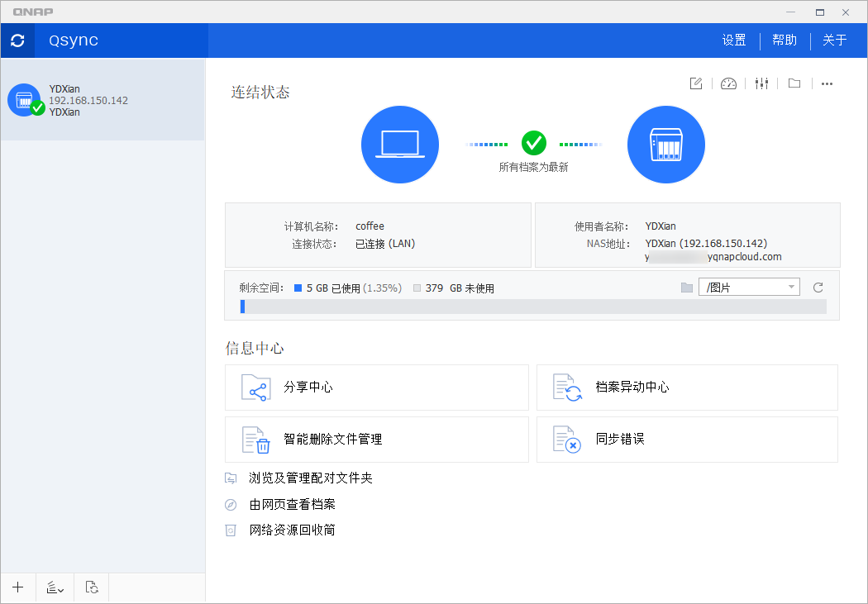Image resolution: width=868 pixels, height=604 pixels.
Task: Click computer name value coffee
Action: click(x=370, y=226)
